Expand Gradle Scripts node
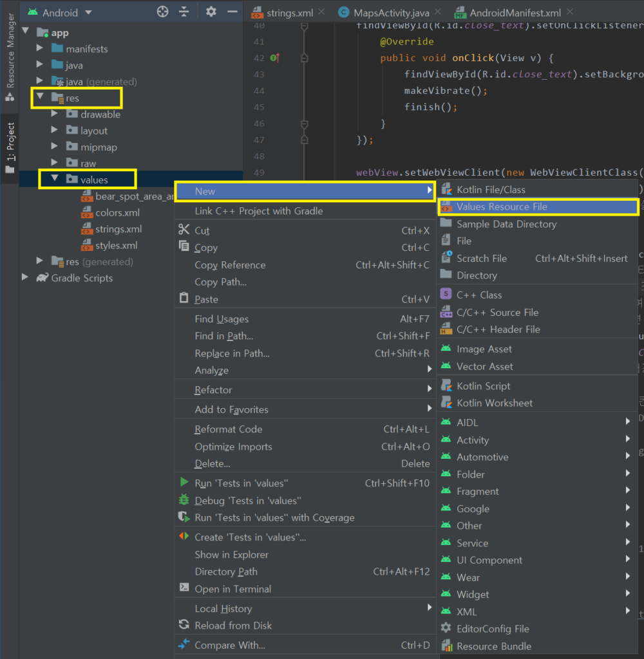 tap(26, 278)
